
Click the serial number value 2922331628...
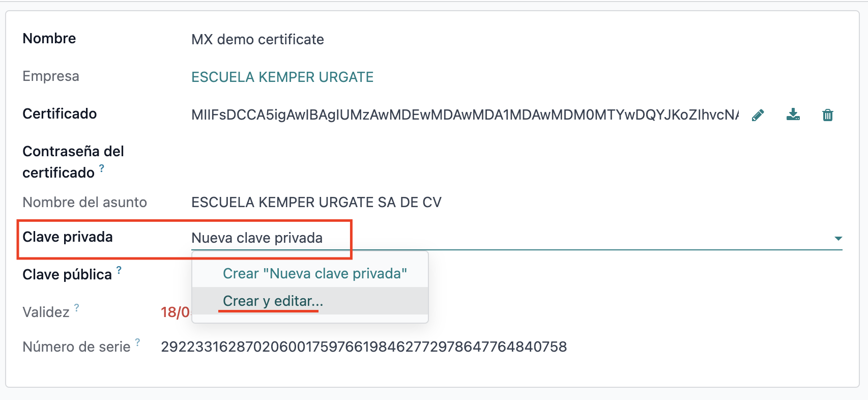tap(364, 347)
